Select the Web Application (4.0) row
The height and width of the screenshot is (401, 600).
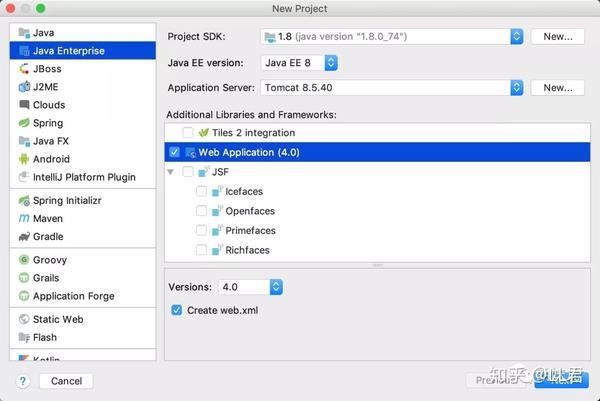[378, 152]
